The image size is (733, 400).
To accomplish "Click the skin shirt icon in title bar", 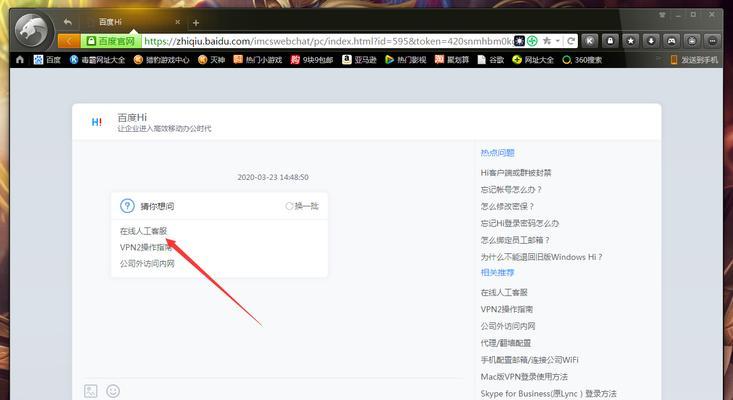I will [662, 15].
